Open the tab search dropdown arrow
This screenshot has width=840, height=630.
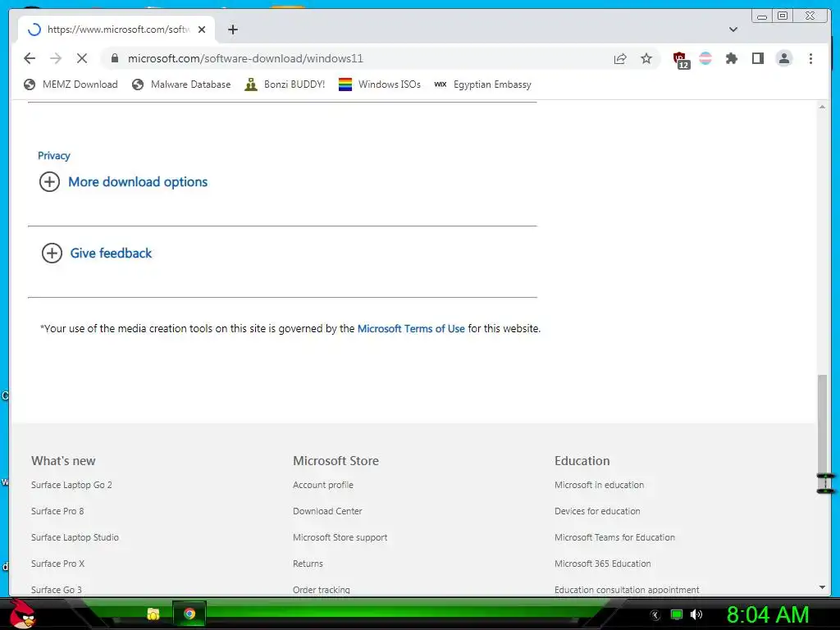click(x=733, y=30)
